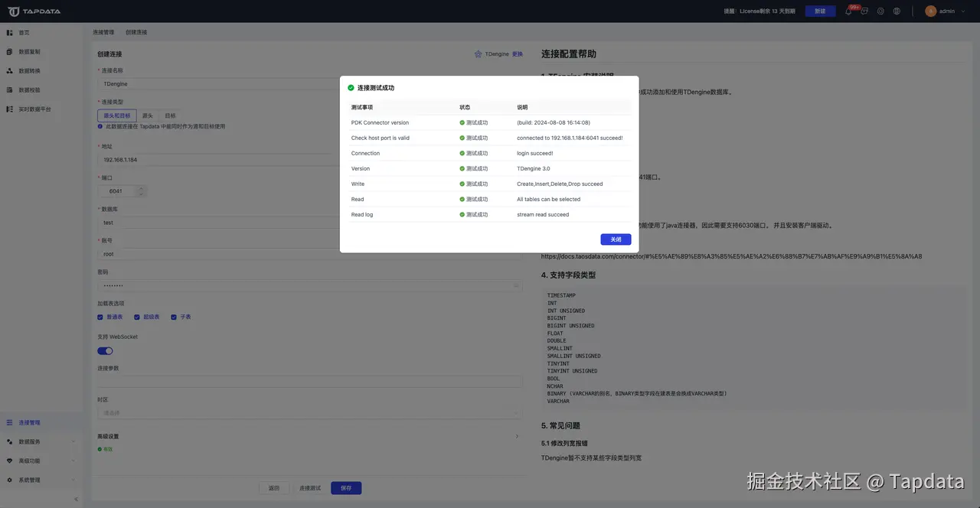
Task: Click the 连接管理 breadcrumb link
Action: [103, 32]
